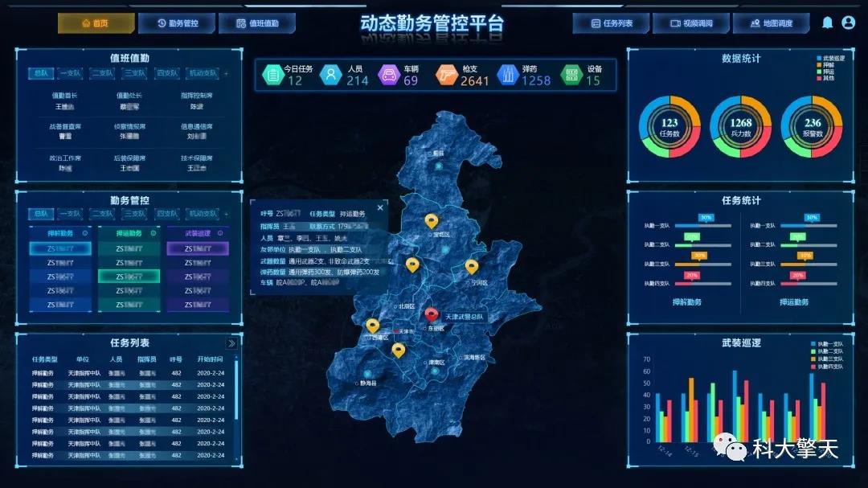Select the purple 车辆 car icon
This screenshot has height=488, width=868.
point(389,74)
